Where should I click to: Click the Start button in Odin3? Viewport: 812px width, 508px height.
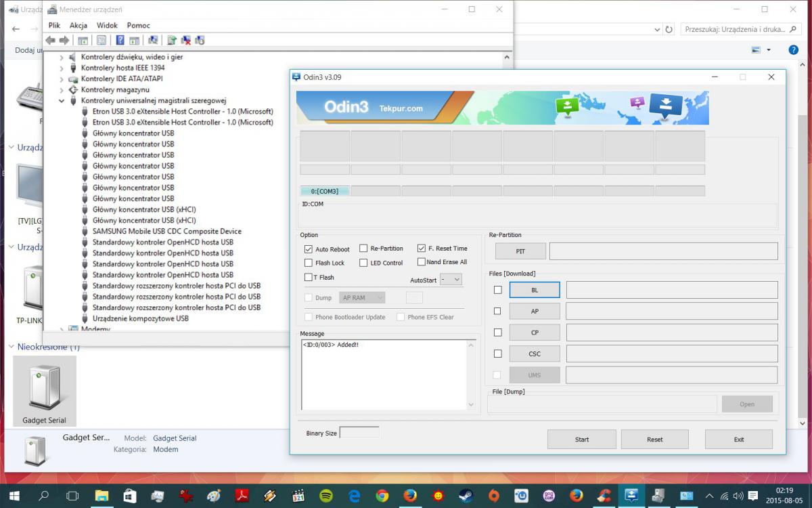click(582, 440)
